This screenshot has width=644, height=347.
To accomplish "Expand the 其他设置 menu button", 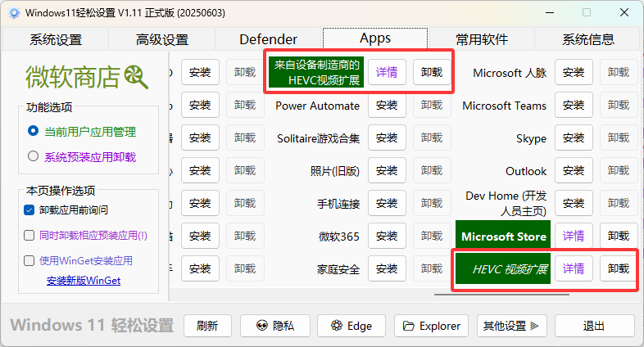I will tap(511, 326).
